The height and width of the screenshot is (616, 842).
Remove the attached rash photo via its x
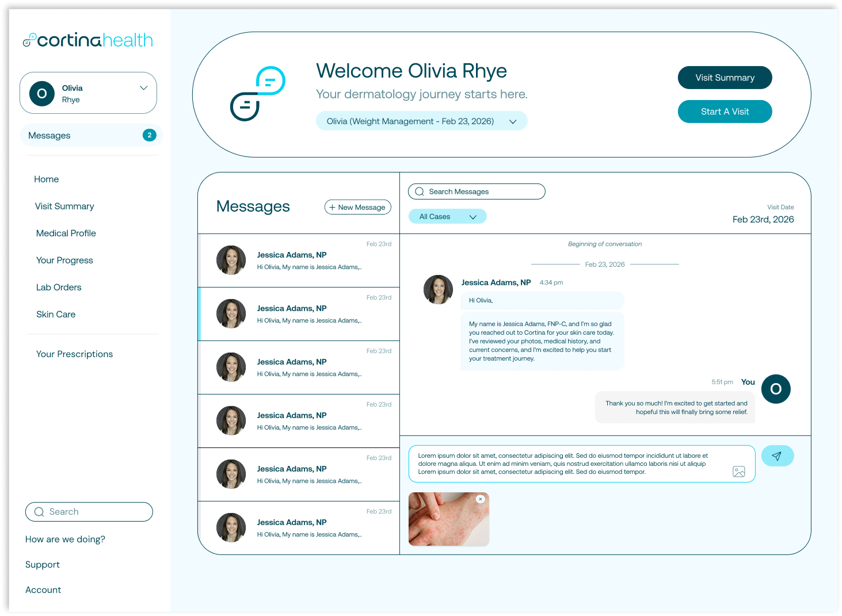click(x=481, y=499)
